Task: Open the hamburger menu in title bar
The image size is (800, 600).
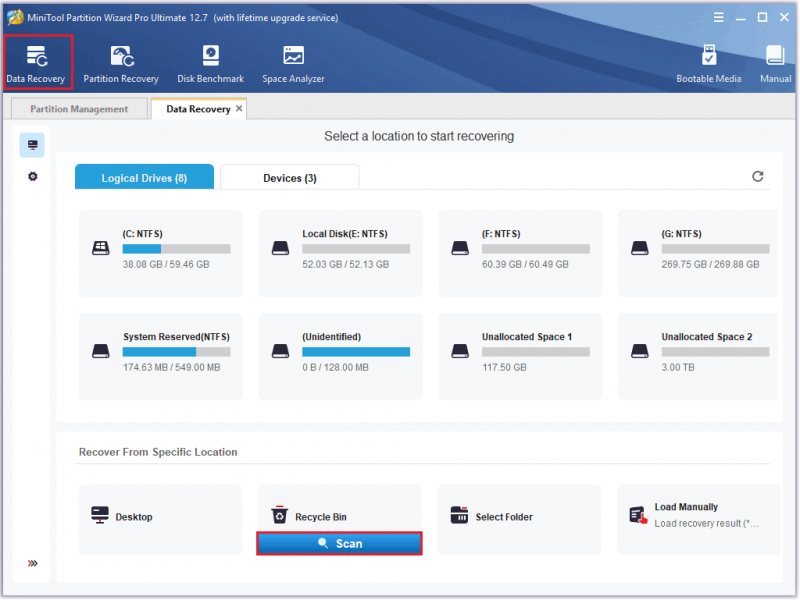Action: (x=718, y=17)
